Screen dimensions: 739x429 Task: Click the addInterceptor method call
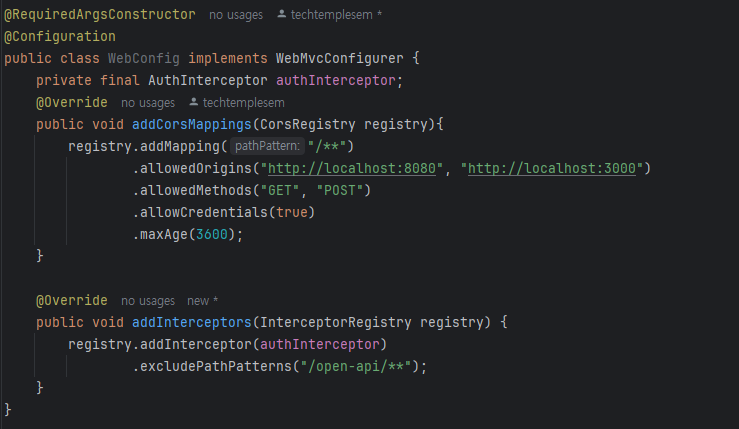[196, 345]
